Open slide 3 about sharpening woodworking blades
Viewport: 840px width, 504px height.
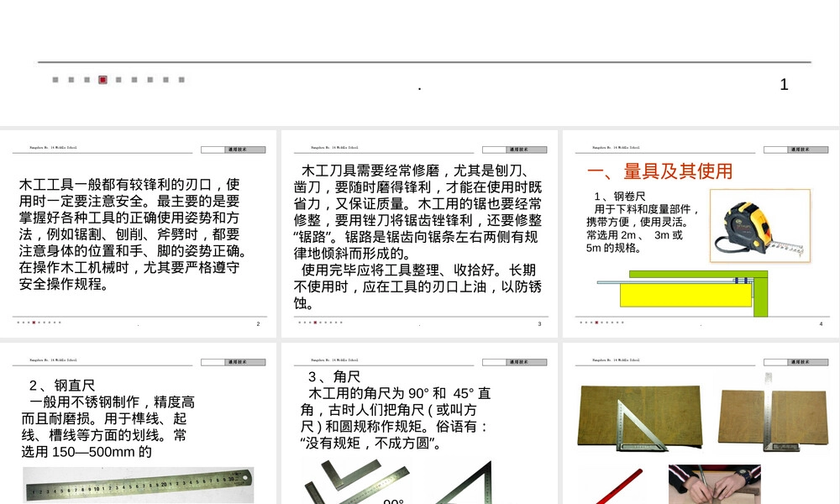point(419,234)
